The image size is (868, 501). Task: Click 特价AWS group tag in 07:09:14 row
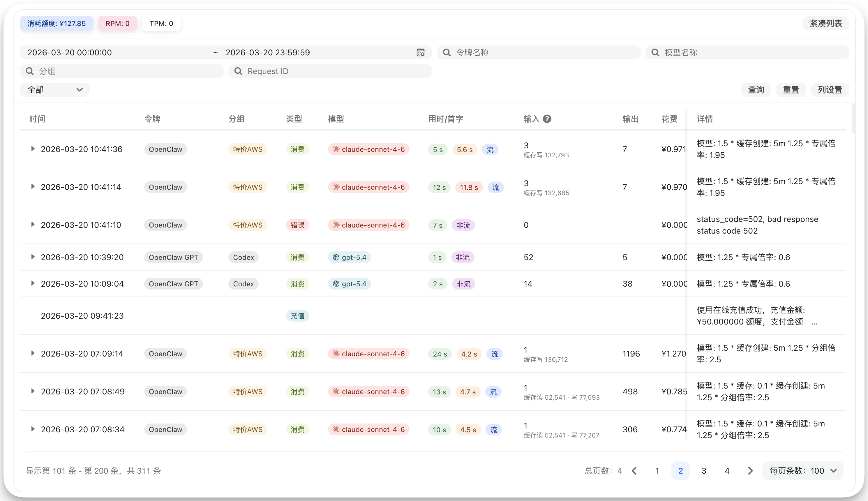coord(248,354)
